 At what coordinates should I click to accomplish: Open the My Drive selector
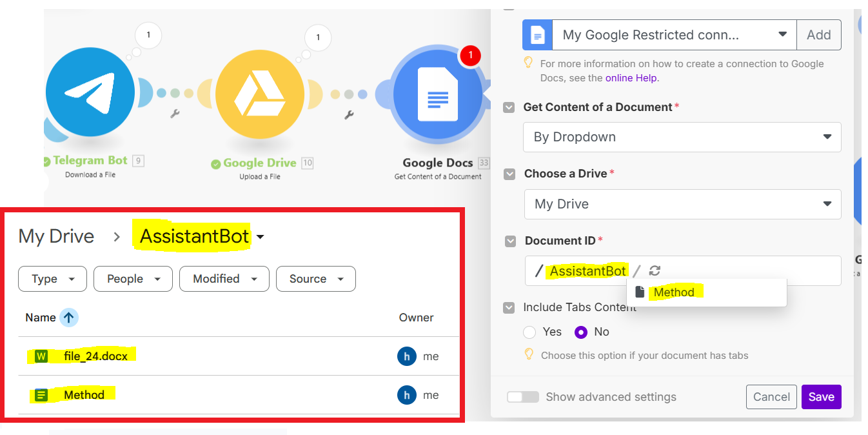682,204
